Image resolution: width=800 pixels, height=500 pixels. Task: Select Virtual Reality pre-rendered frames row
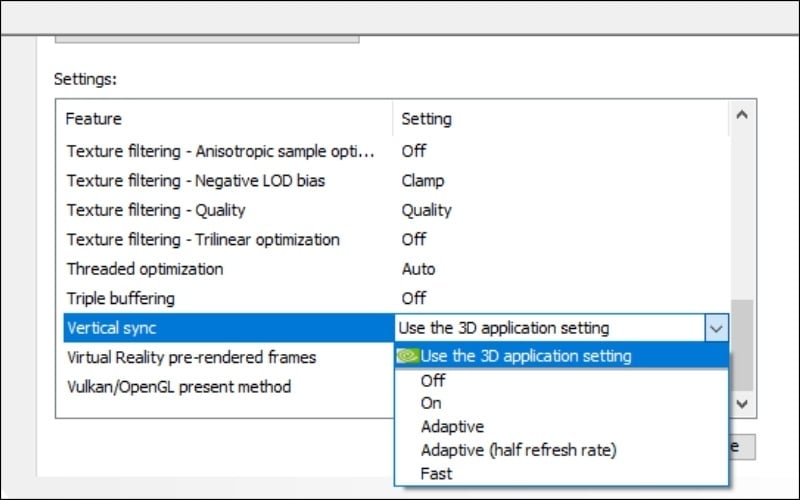(190, 357)
